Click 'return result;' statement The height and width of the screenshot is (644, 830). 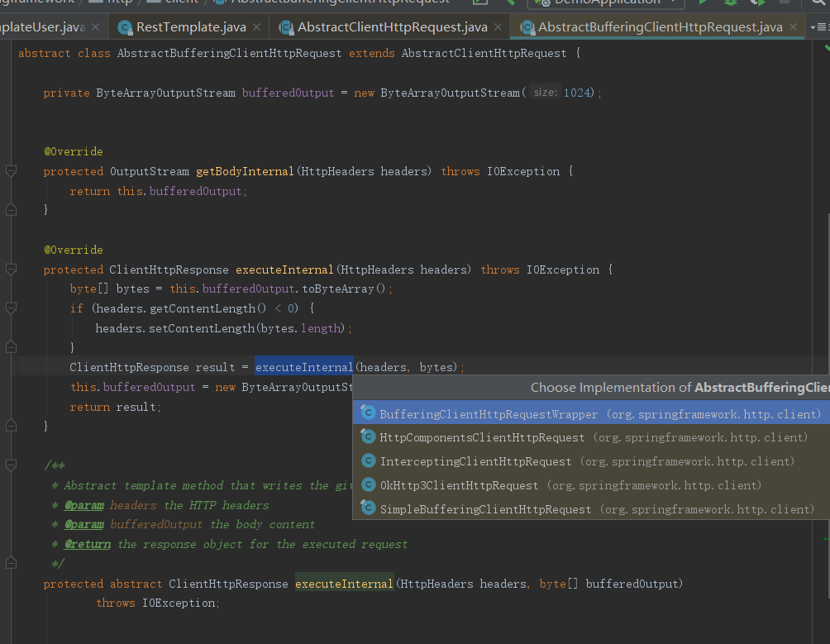pos(116,407)
